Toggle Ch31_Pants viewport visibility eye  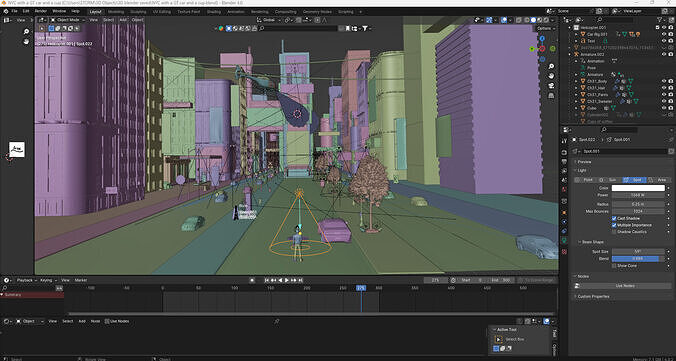(x=664, y=94)
